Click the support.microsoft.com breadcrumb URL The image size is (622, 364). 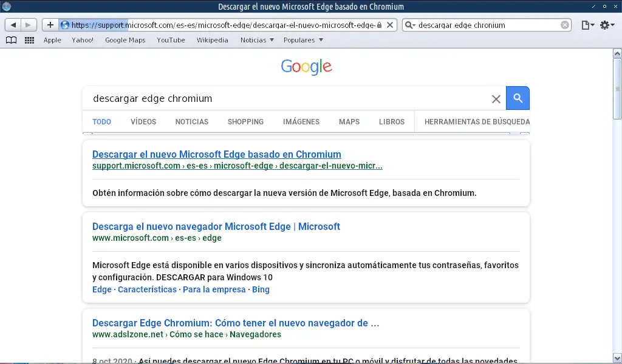click(238, 166)
